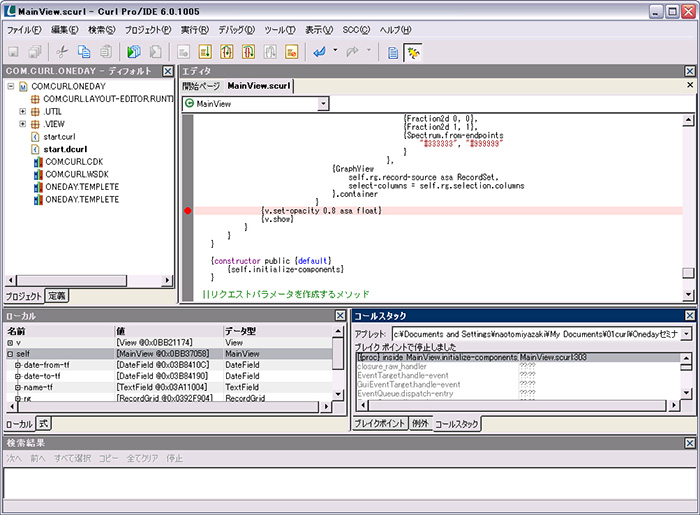
Task: Click the scissors Cut icon in toolbar
Action: point(62,51)
